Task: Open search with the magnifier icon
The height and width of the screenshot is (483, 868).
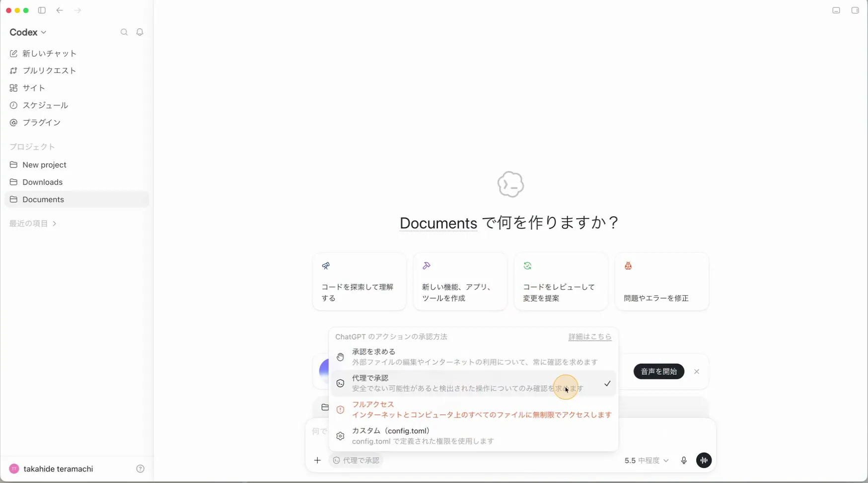Action: click(124, 32)
